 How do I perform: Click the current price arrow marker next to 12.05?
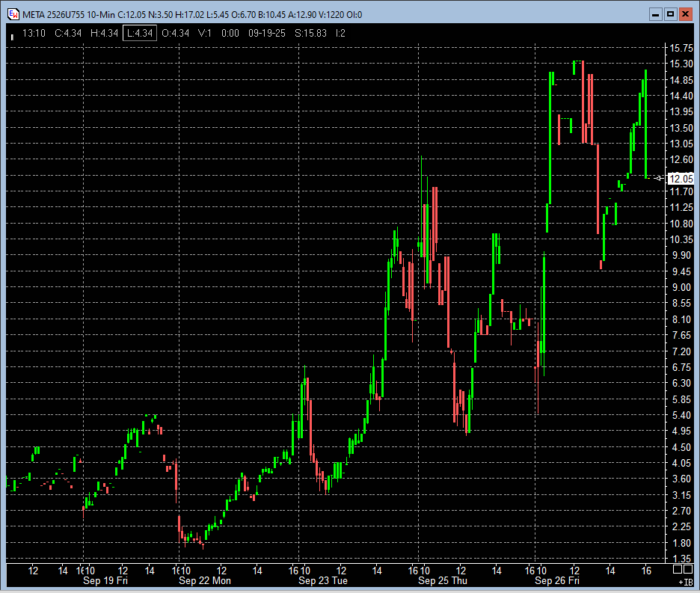pyautogui.click(x=658, y=178)
